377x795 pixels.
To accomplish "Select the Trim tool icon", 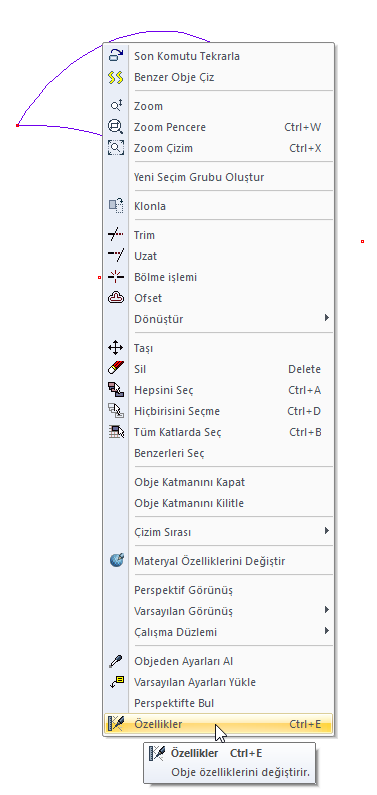I will pos(116,235).
